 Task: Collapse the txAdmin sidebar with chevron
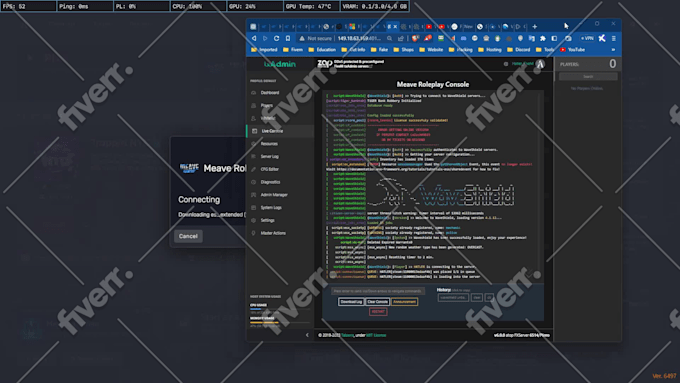(307, 335)
